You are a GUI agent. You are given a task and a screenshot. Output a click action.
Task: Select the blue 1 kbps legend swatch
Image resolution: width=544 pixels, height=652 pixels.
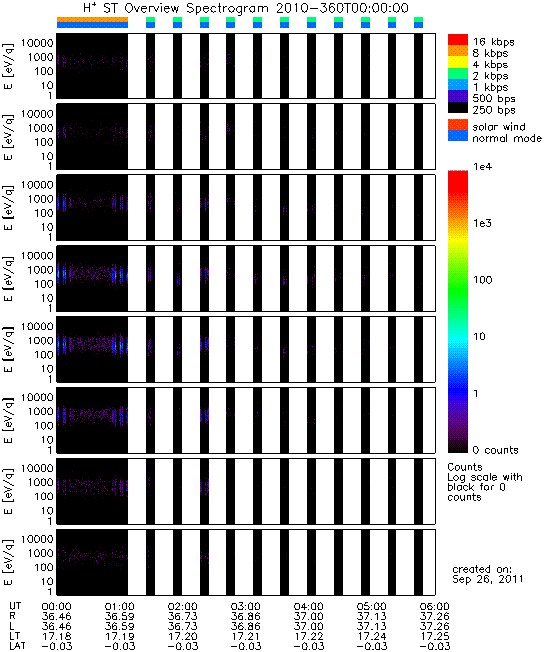coord(458,85)
